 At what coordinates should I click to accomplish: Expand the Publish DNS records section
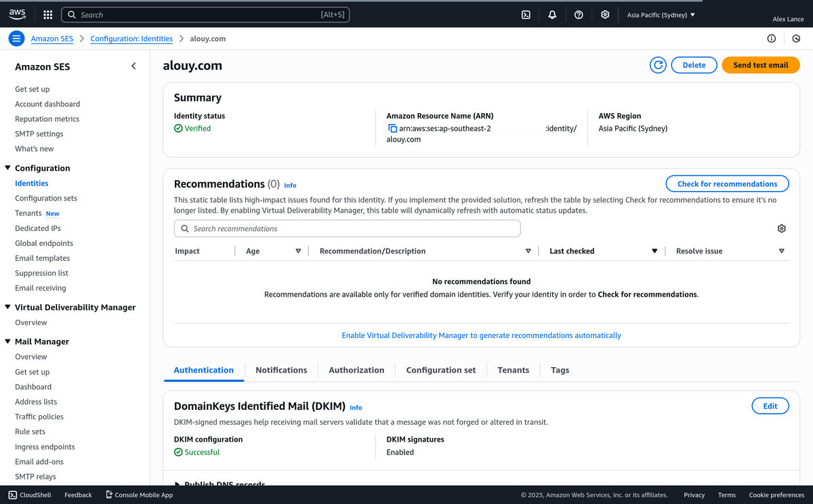(x=178, y=484)
